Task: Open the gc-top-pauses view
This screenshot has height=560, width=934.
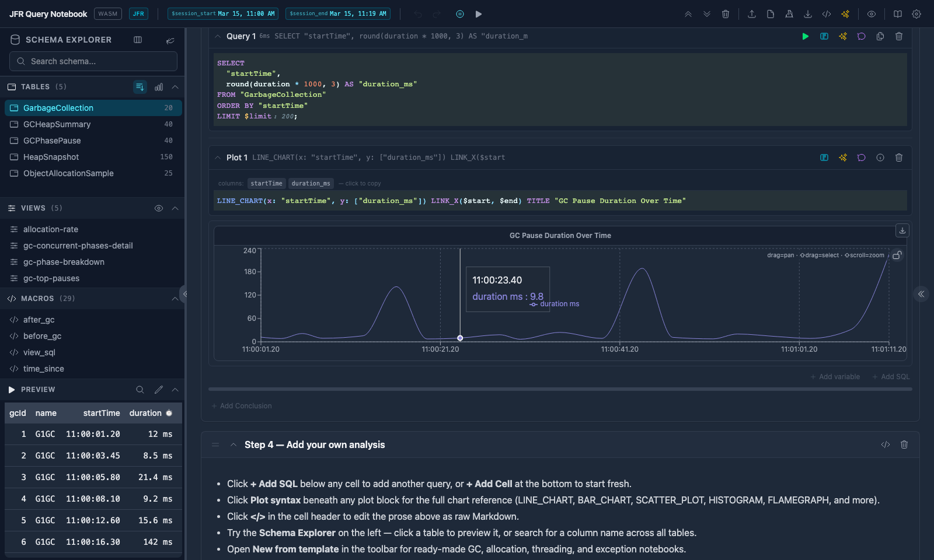Action: pyautogui.click(x=93, y=278)
